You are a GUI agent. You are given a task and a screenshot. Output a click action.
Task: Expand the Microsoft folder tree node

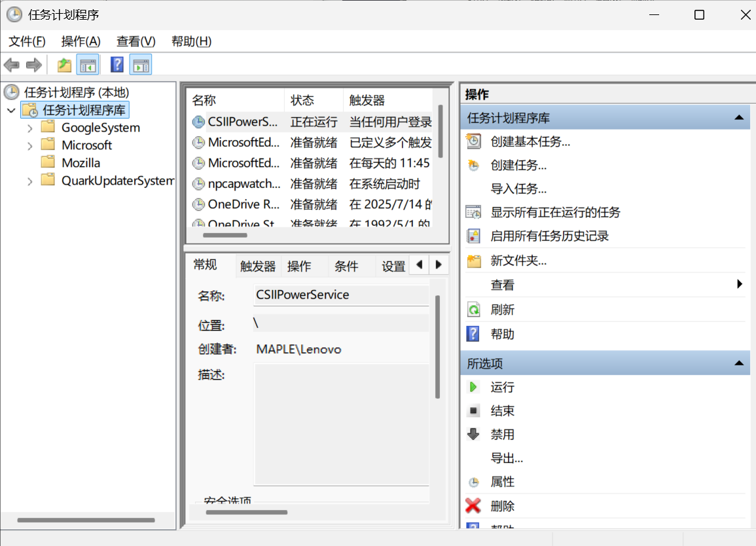coord(30,146)
